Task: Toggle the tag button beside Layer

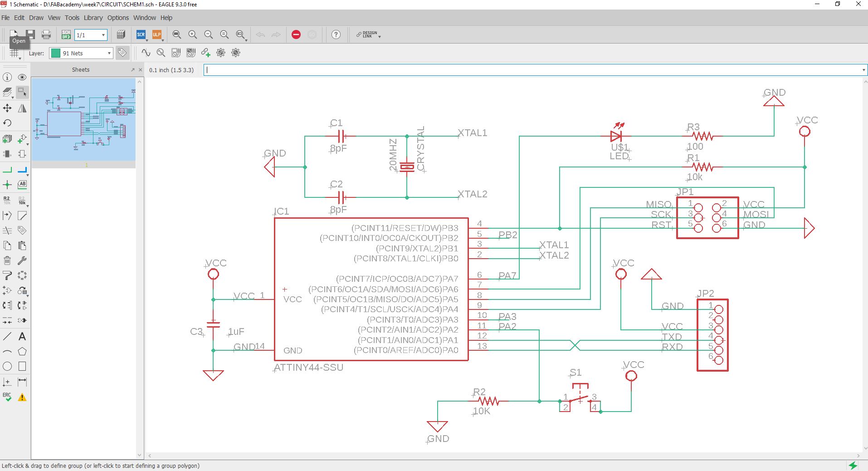Action: [x=122, y=53]
